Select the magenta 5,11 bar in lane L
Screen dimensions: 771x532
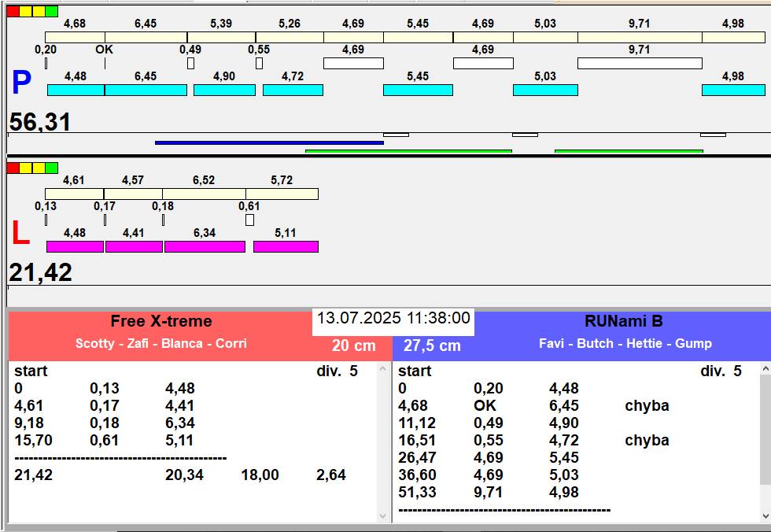286,246
